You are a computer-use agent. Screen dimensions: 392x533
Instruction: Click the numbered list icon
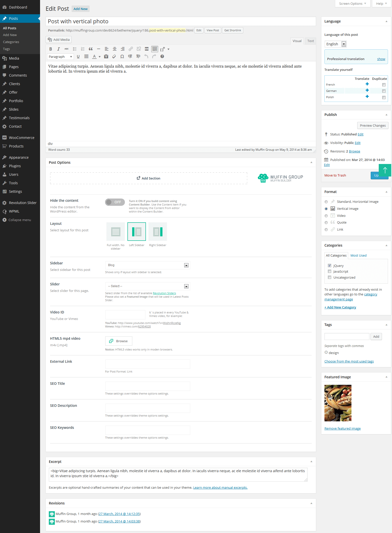point(83,49)
